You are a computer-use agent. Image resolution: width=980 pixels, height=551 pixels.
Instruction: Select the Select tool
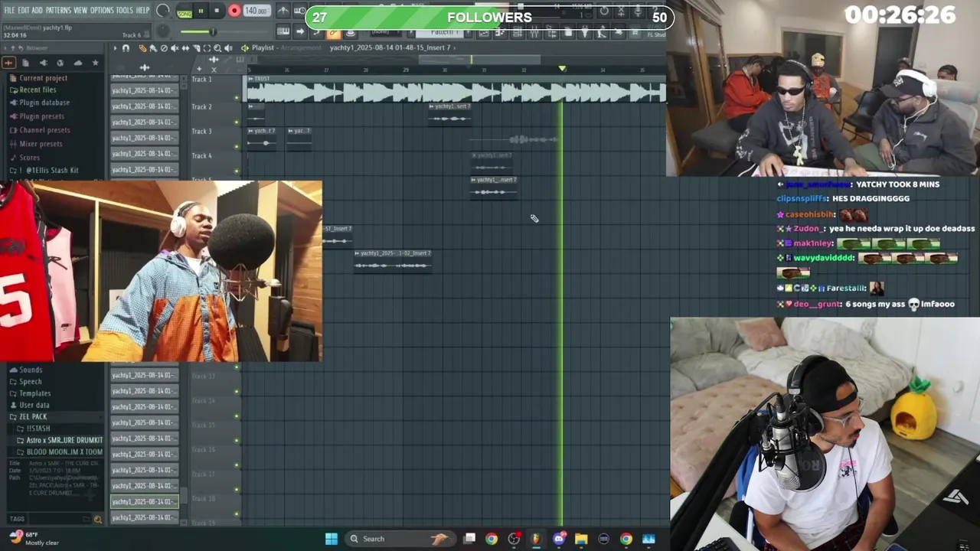tap(207, 48)
